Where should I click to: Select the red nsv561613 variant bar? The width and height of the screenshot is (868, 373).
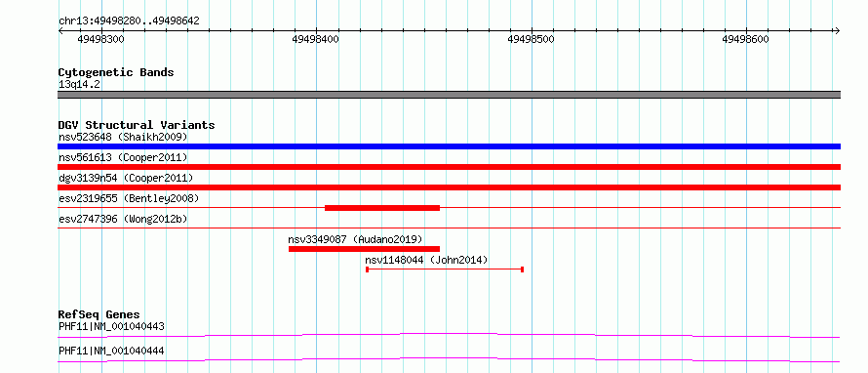click(x=449, y=167)
